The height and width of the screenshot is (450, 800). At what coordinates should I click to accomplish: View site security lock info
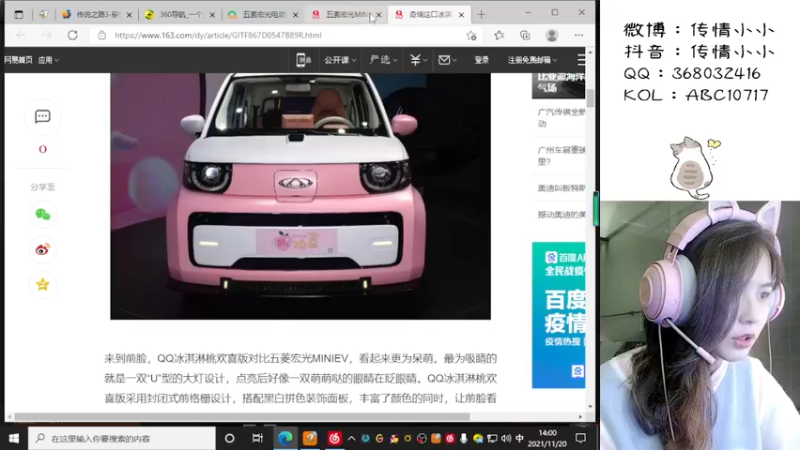(x=102, y=35)
